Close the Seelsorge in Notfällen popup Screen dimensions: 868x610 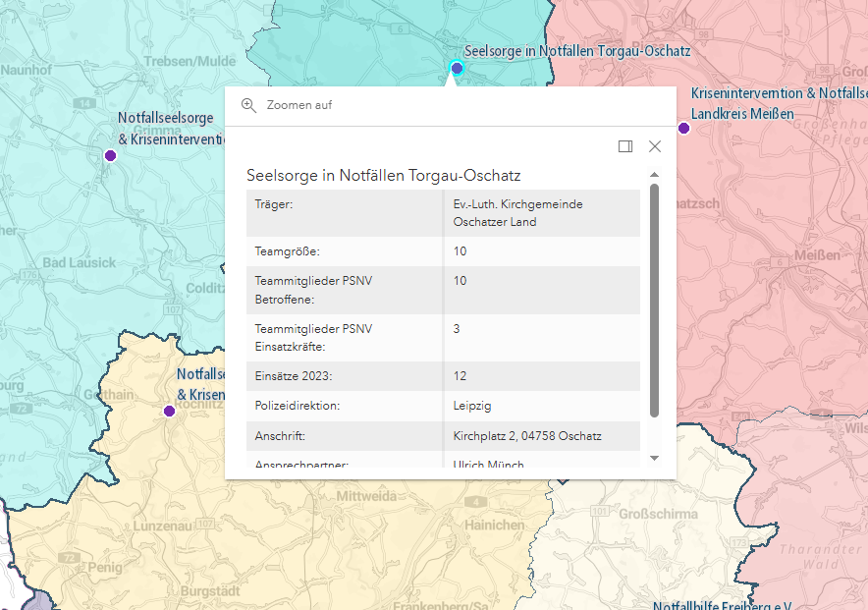pyautogui.click(x=655, y=145)
